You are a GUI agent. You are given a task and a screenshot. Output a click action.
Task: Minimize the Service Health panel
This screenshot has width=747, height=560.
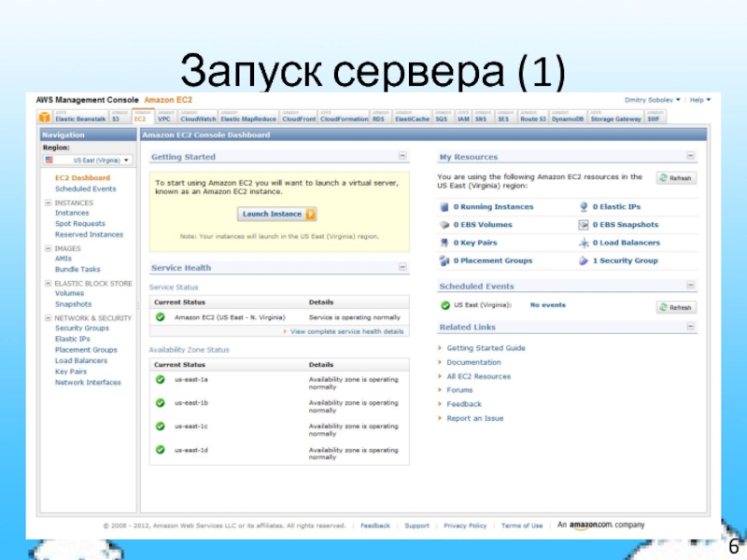(x=402, y=267)
